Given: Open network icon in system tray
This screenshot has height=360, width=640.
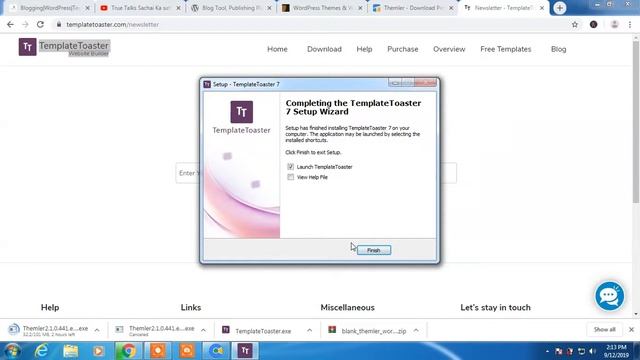Looking at the screenshot, I should 581,351.
